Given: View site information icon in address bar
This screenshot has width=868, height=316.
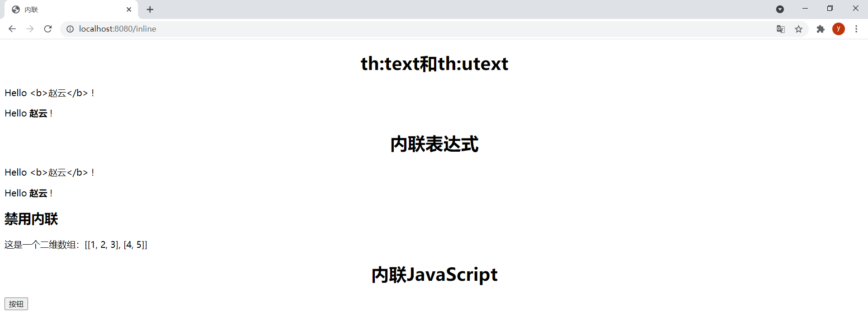Looking at the screenshot, I should (70, 29).
